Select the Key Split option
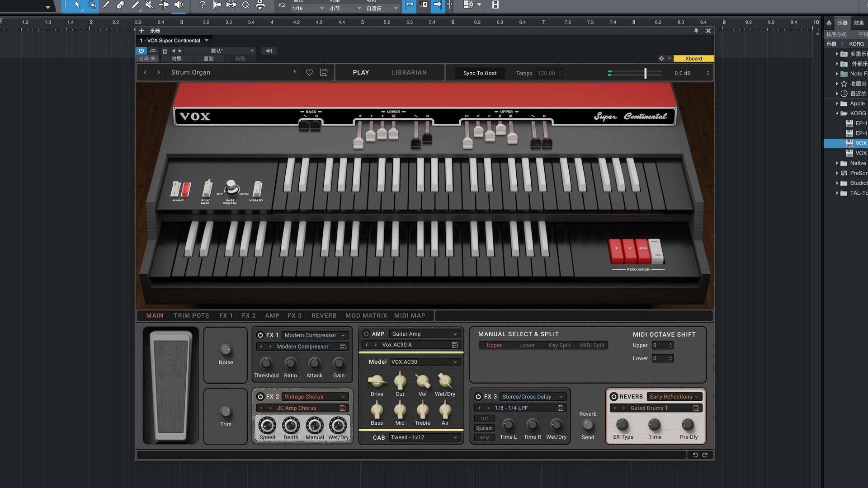This screenshot has height=488, width=868. [x=560, y=345]
